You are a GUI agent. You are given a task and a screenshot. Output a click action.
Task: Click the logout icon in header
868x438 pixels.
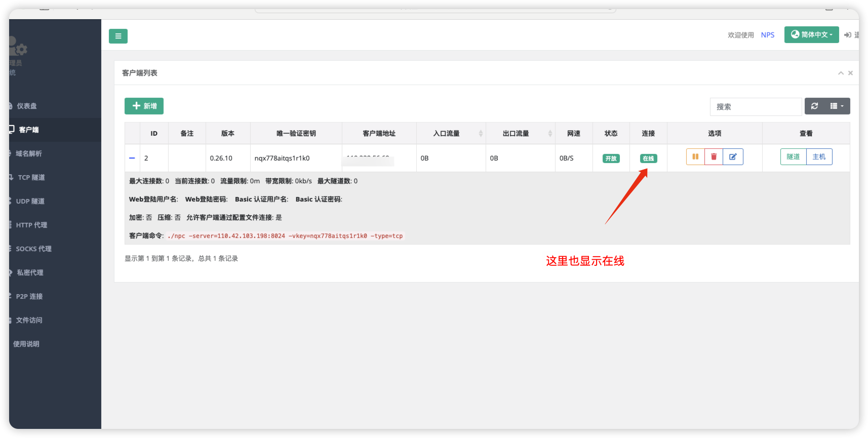[x=847, y=35]
